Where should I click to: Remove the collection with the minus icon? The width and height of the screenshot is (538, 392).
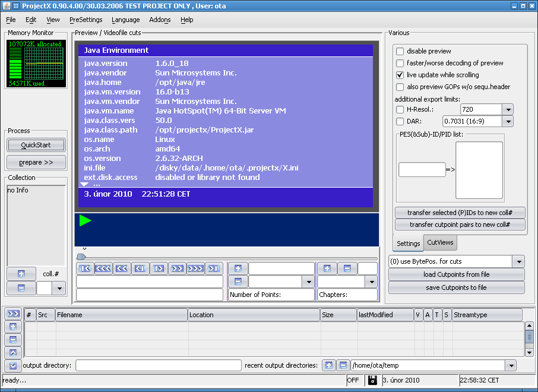(21, 288)
